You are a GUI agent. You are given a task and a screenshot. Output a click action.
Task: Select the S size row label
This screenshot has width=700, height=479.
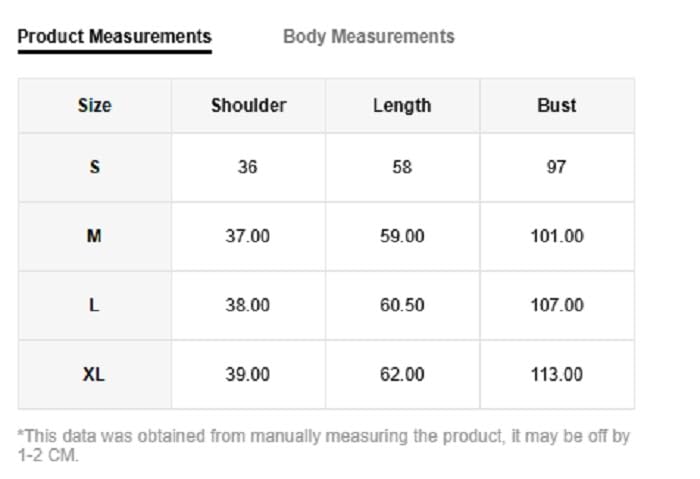(94, 167)
